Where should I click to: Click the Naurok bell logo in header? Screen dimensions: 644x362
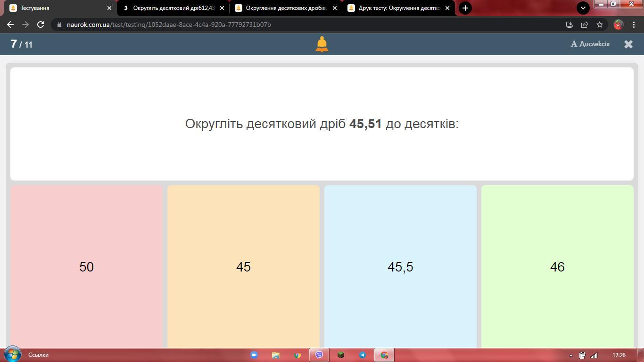point(322,44)
